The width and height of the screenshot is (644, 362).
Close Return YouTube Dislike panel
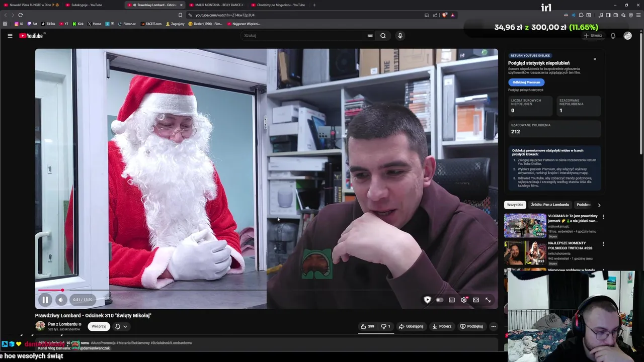tap(595, 59)
